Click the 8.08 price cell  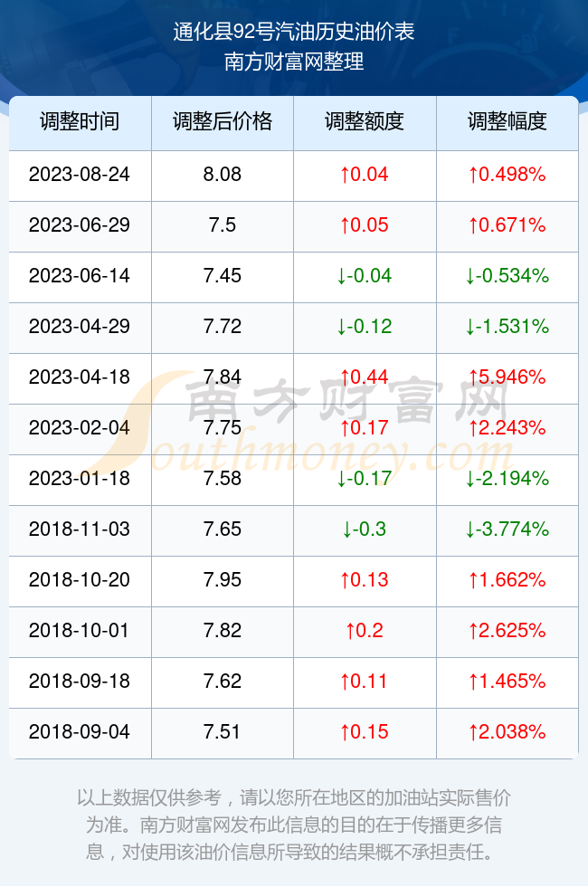(223, 174)
